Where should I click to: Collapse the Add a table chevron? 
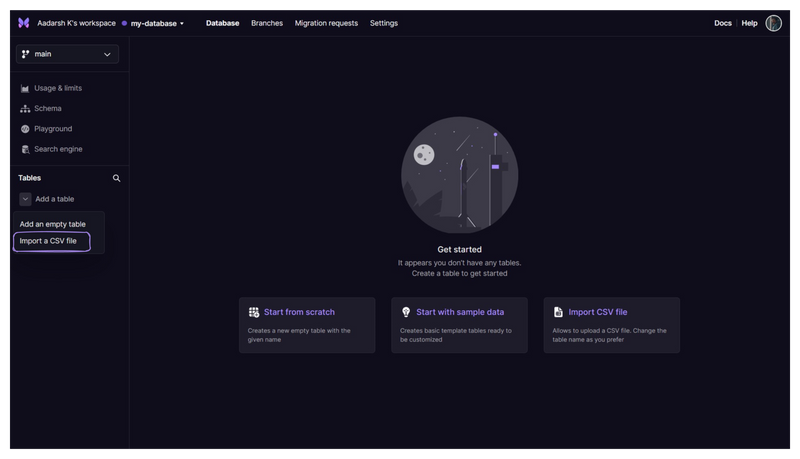[x=25, y=199]
